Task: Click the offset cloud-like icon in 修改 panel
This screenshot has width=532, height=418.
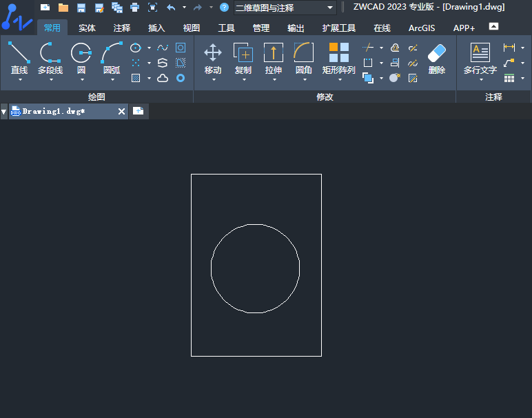Action: coord(395,48)
